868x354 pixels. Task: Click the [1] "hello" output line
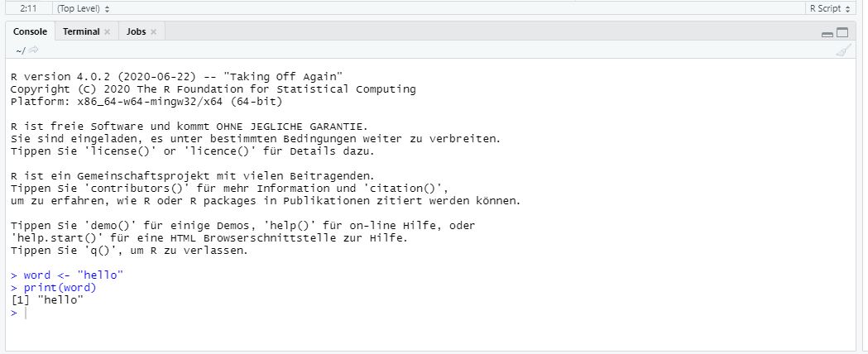tap(47, 300)
